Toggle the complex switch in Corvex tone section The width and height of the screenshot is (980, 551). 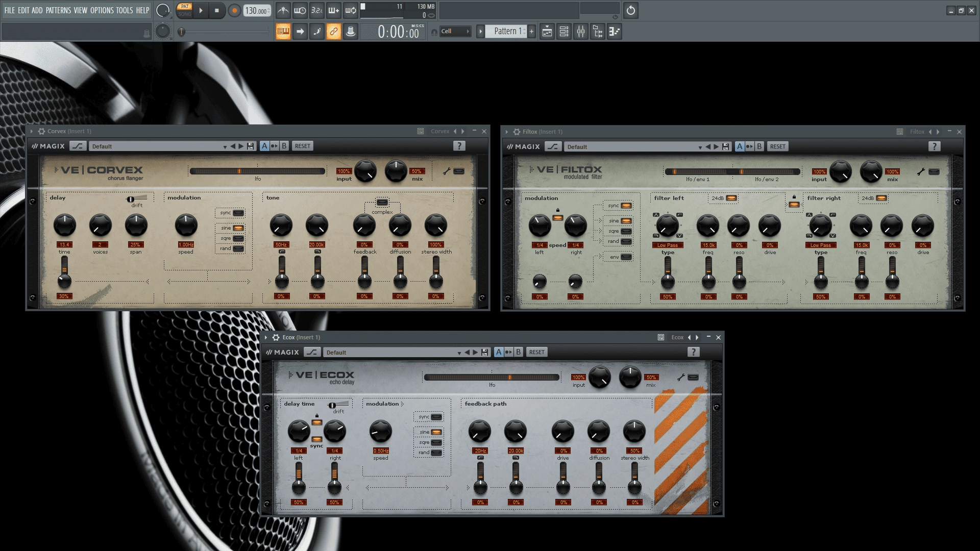(x=382, y=203)
